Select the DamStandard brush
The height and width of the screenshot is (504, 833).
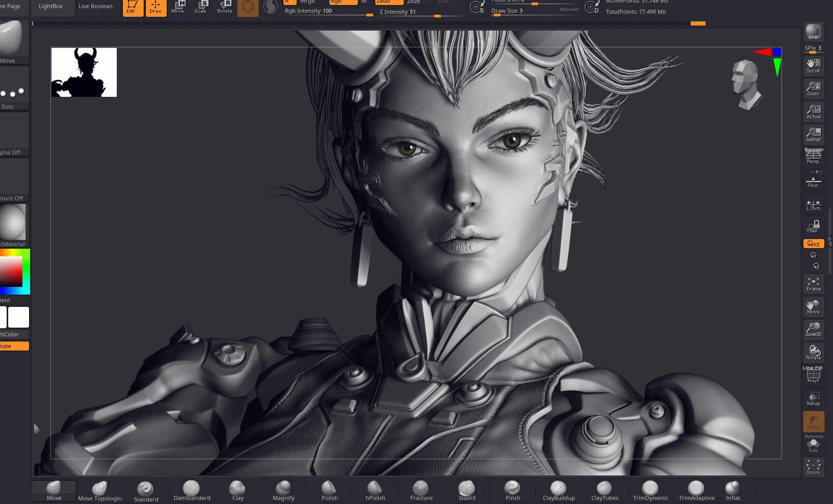pyautogui.click(x=192, y=491)
